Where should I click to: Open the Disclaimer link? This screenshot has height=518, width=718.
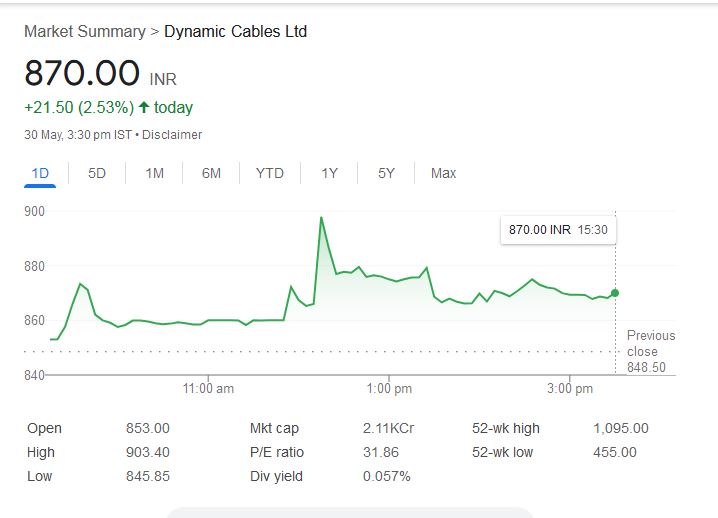tap(172, 134)
